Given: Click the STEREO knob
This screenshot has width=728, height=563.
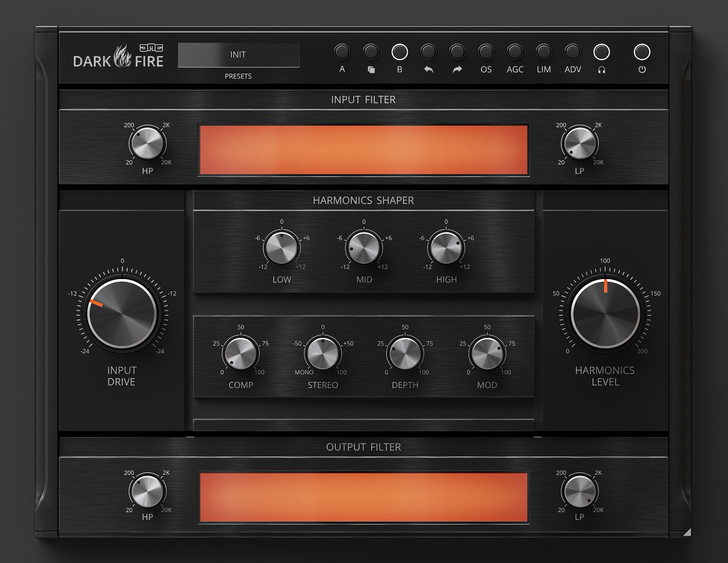Looking at the screenshot, I should pyautogui.click(x=322, y=354).
